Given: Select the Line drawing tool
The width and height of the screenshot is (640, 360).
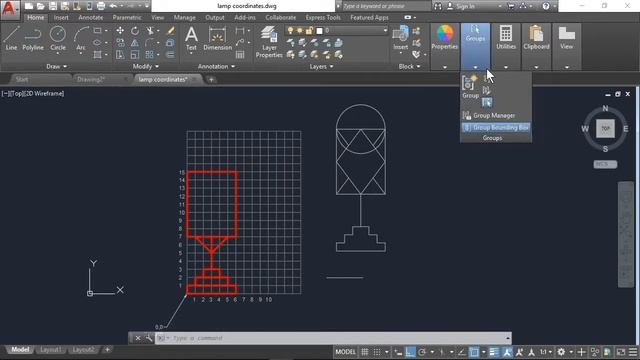Looking at the screenshot, I should [x=11, y=38].
